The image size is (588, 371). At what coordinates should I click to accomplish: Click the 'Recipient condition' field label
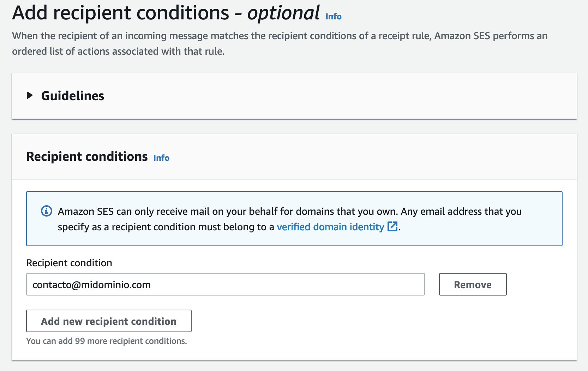[x=69, y=263]
